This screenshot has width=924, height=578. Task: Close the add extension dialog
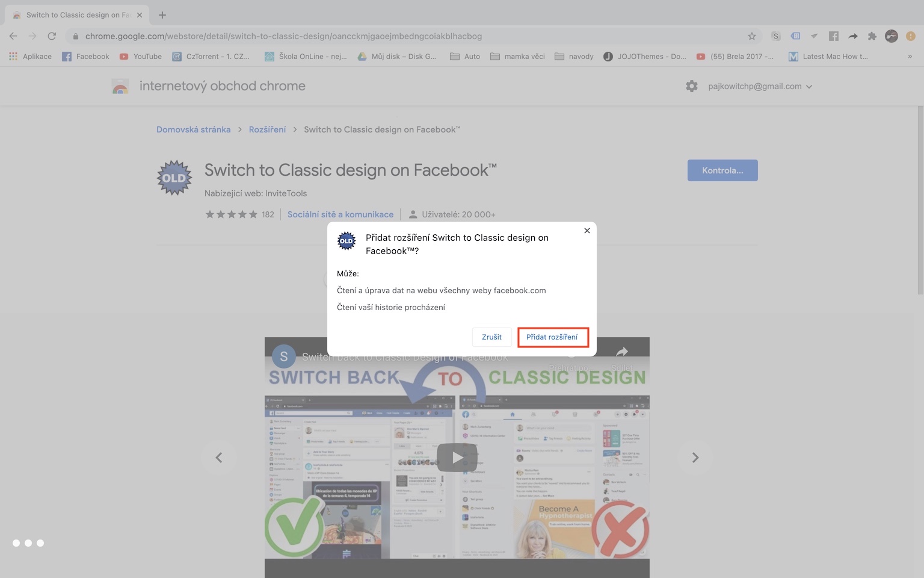coord(587,231)
